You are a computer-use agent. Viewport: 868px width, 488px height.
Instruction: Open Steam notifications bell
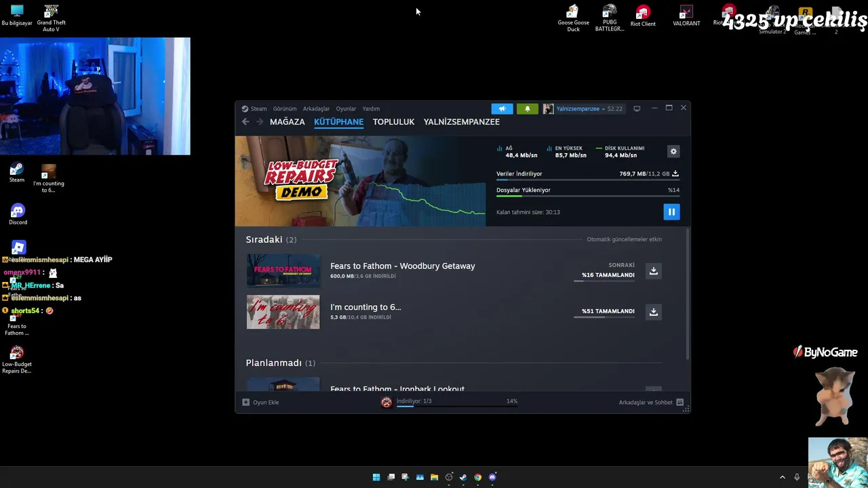(x=528, y=108)
